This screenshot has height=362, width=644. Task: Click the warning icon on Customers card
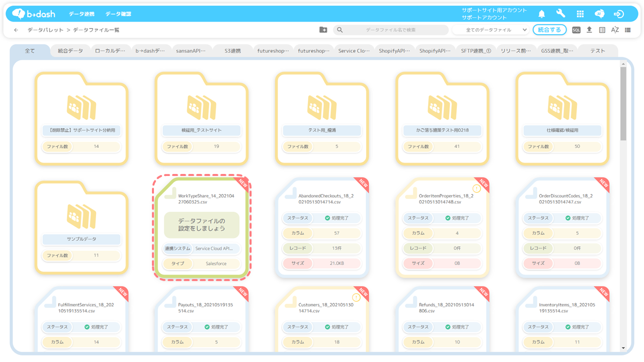pyautogui.click(x=356, y=297)
